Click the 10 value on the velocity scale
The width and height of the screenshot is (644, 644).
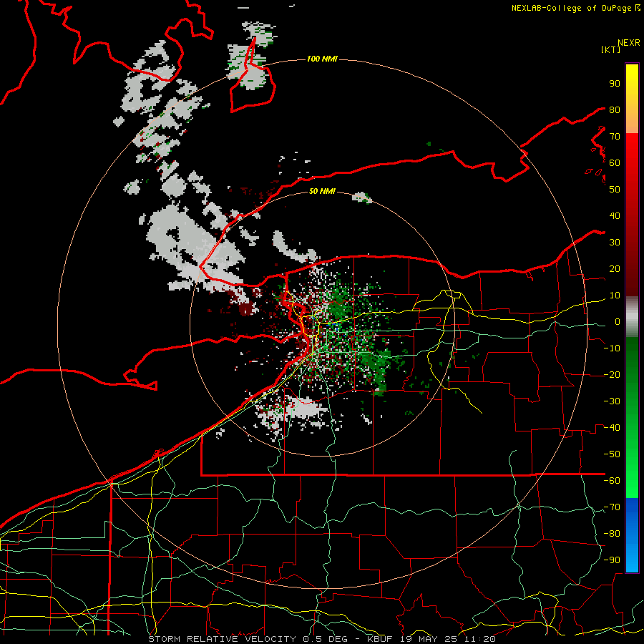pos(615,296)
